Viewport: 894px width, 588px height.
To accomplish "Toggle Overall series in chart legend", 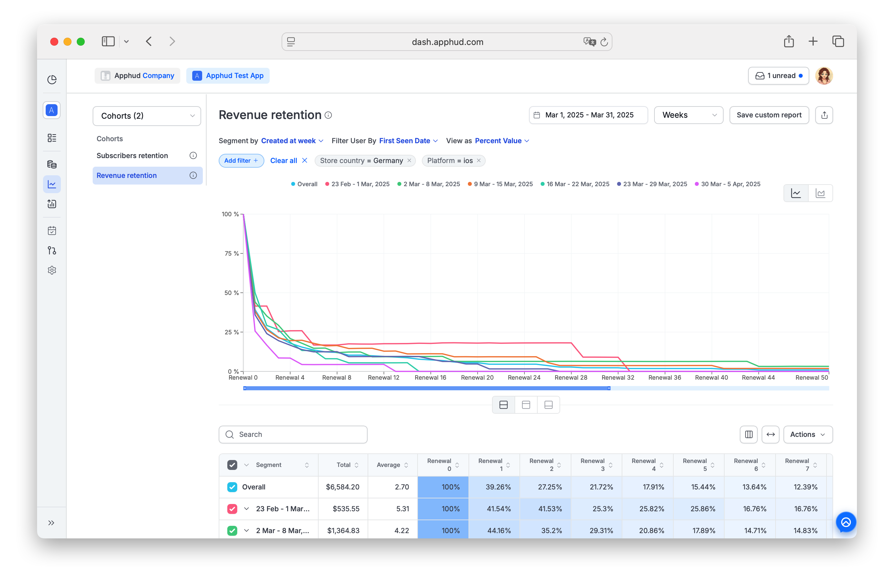I will [304, 184].
